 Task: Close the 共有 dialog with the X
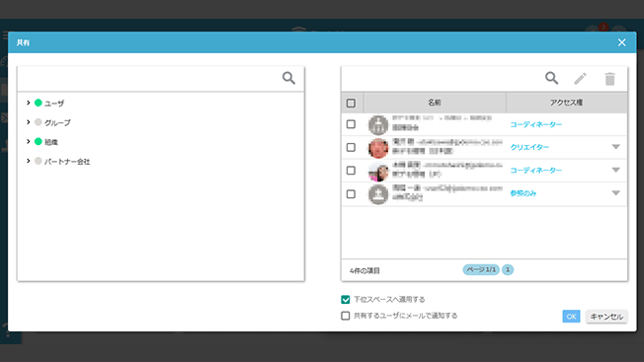622,42
